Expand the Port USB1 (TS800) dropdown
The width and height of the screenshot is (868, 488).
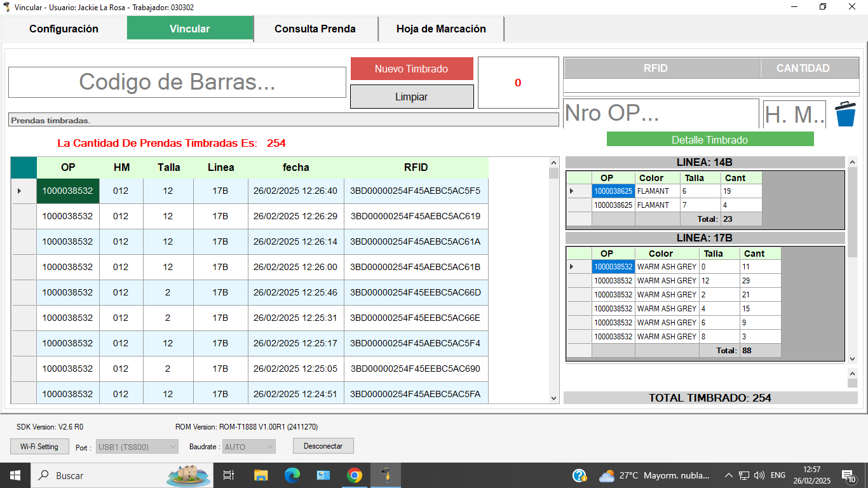coord(137,447)
